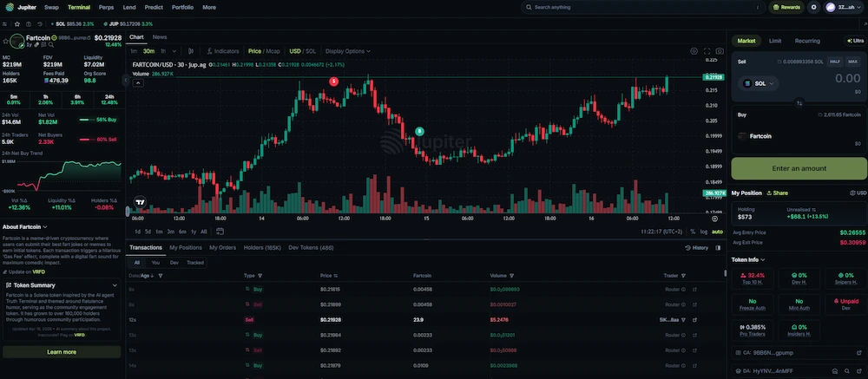Expand the Display Options dropdown

click(348, 51)
